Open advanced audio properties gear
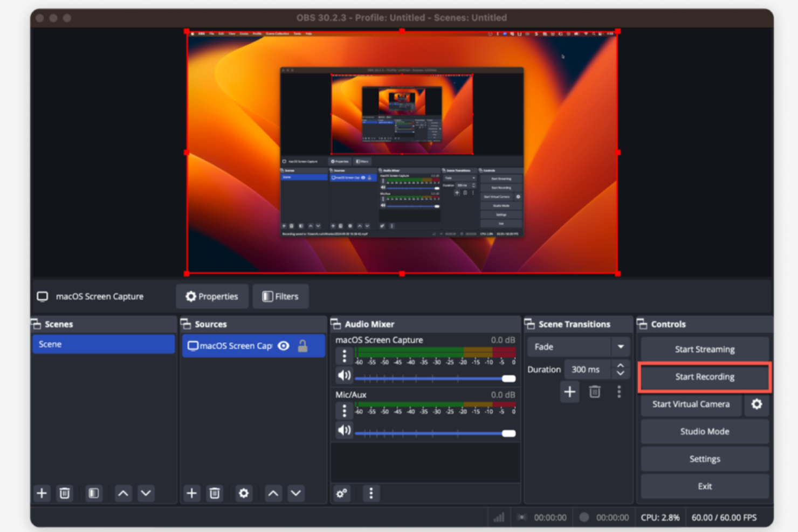This screenshot has height=532, width=798. point(342,493)
